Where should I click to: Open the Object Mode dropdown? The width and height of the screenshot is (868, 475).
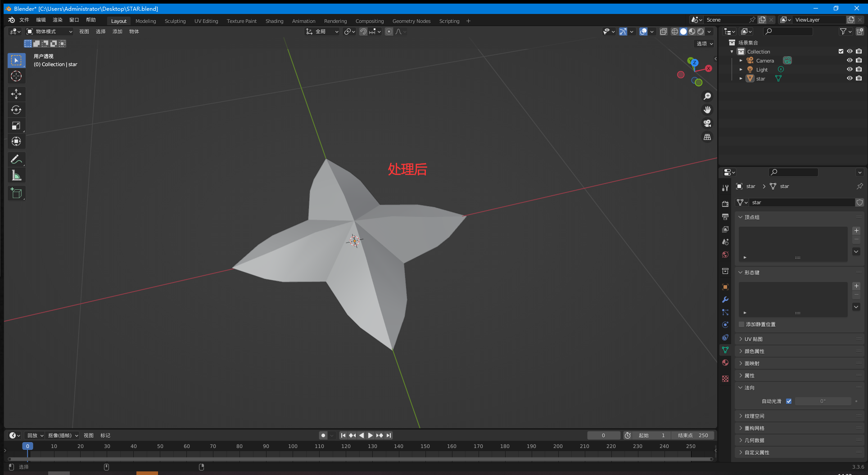pyautogui.click(x=49, y=31)
